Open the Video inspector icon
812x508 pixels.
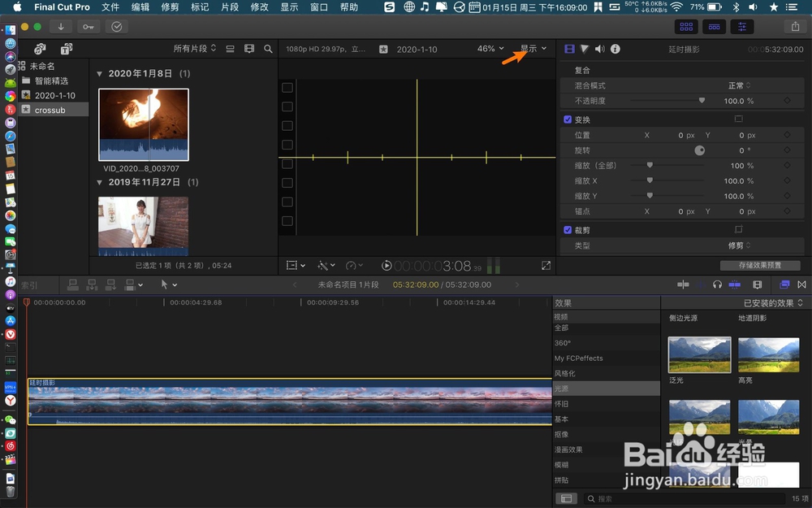[569, 49]
